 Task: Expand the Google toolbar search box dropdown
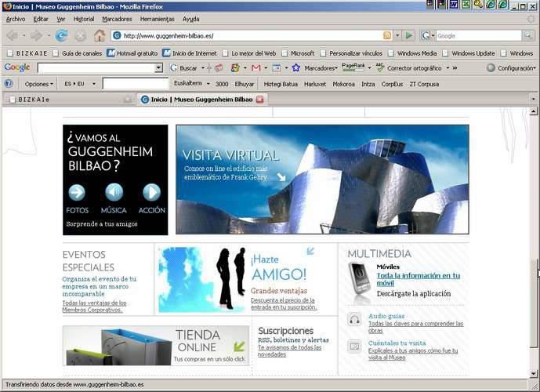(158, 68)
